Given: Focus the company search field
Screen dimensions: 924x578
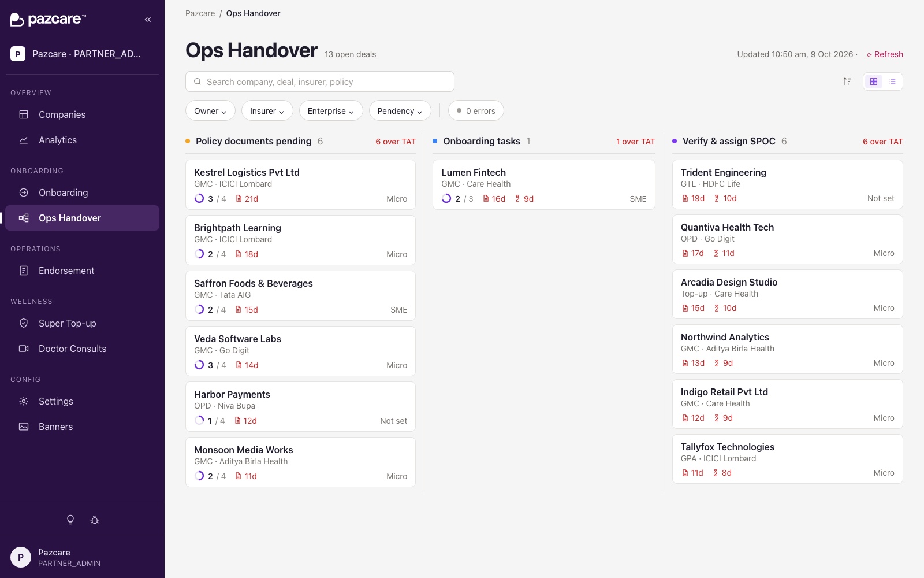Looking at the screenshot, I should pos(320,81).
